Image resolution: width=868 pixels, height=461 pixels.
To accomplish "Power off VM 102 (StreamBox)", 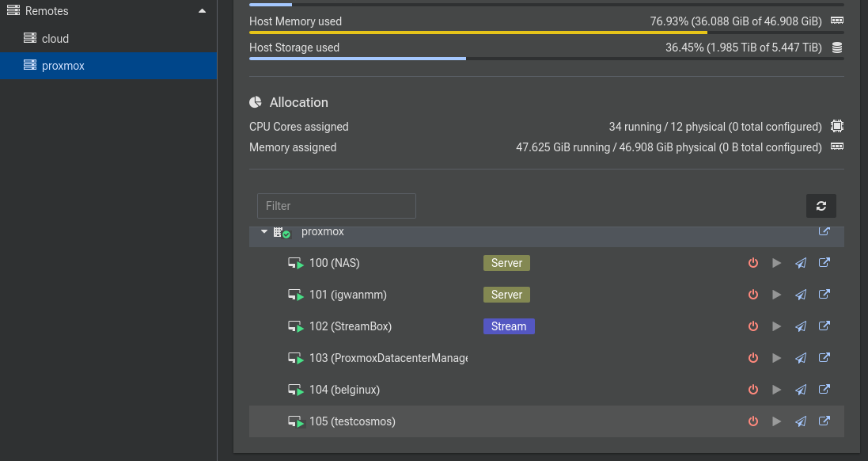I will tap(752, 326).
